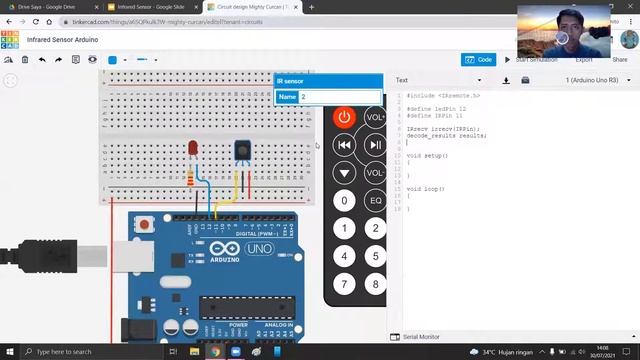Viewport: 640px width, 360px height.
Task: Click the Arduino reset button
Action: (x=144, y=224)
